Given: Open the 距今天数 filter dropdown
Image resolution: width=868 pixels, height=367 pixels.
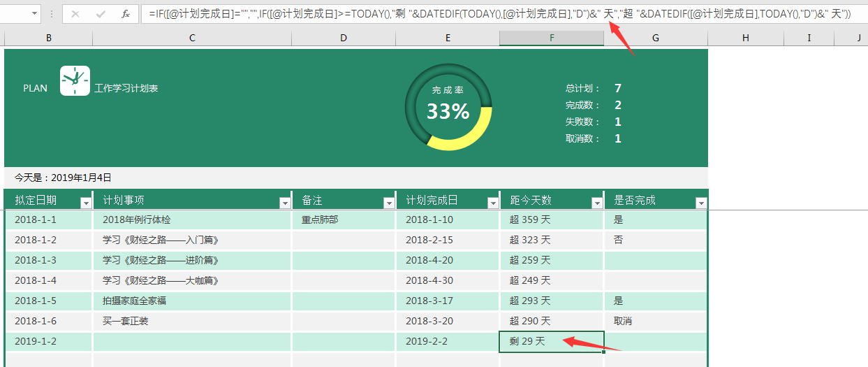Looking at the screenshot, I should point(597,203).
